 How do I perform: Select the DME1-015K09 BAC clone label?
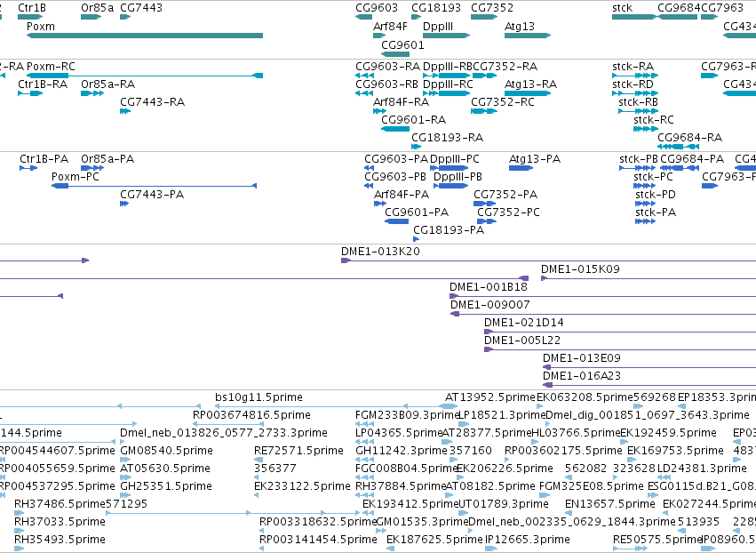[580, 269]
